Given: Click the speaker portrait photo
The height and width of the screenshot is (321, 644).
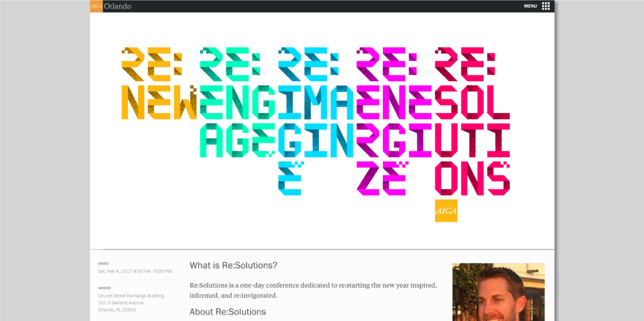Looking at the screenshot, I should [498, 292].
